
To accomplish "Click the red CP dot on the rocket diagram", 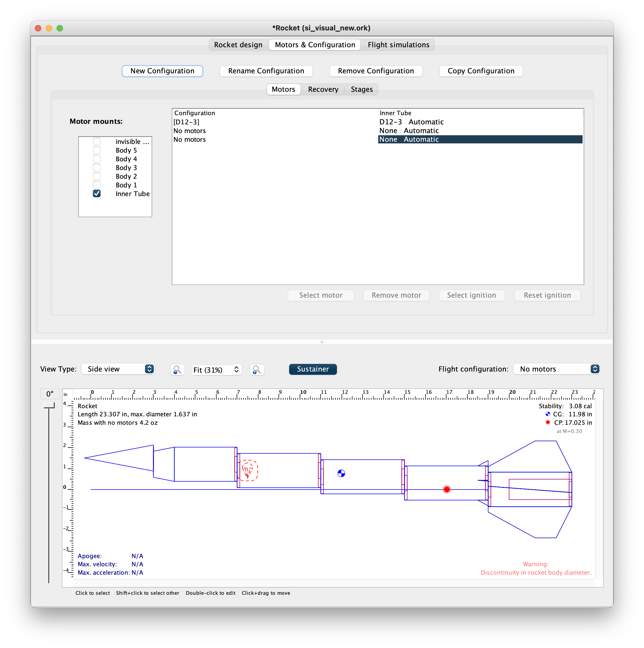I will (x=446, y=489).
